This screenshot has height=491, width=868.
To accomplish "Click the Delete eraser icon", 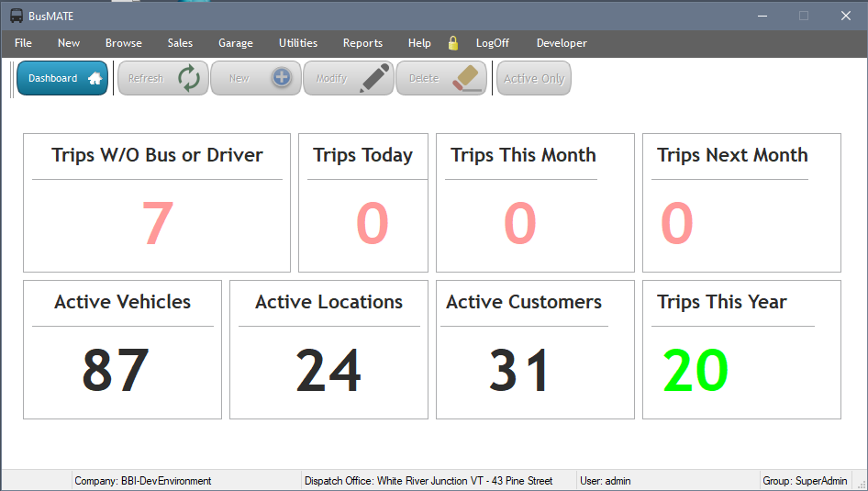I will click(467, 79).
